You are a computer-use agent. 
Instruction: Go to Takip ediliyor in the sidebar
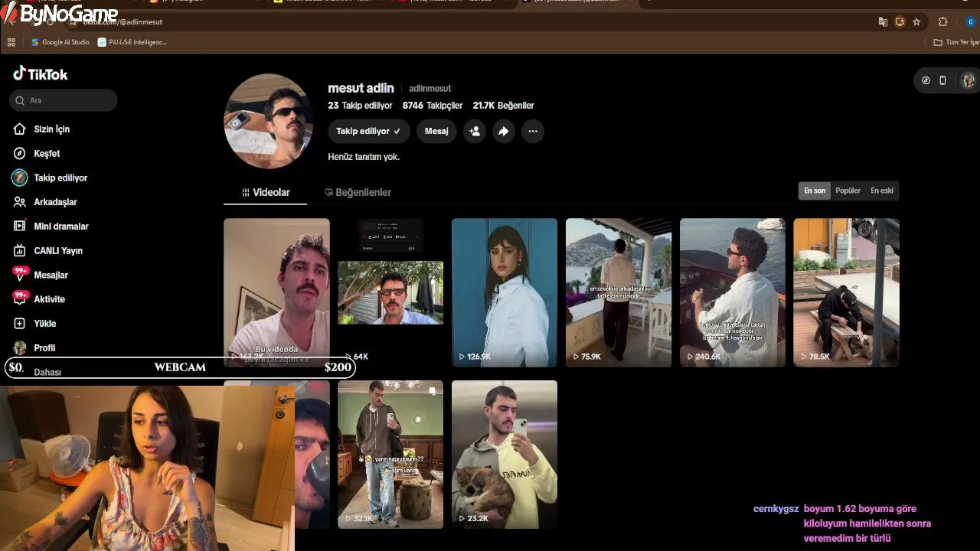click(60, 178)
